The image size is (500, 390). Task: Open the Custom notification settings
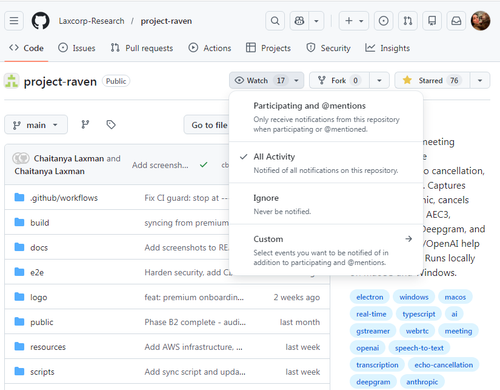click(326, 250)
